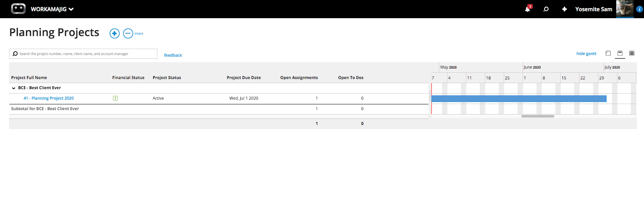The width and height of the screenshot is (644, 198).
Task: Click the 'Active' project status cell
Action: (x=158, y=98)
